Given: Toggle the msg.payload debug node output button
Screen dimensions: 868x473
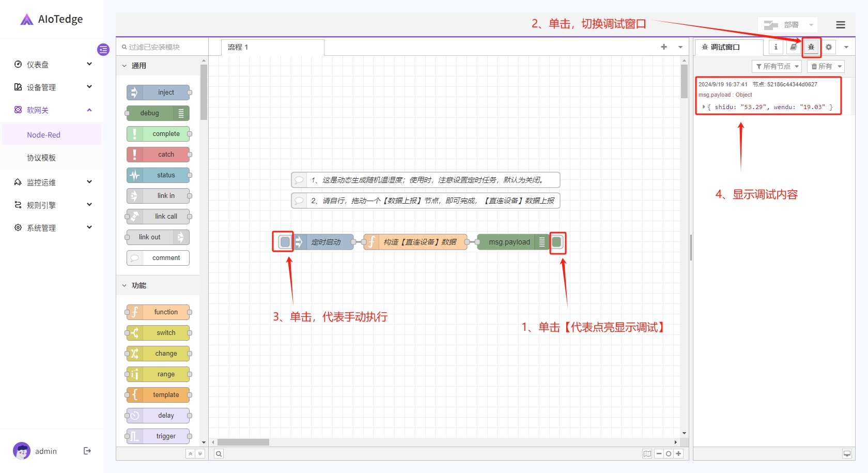Looking at the screenshot, I should [557, 242].
